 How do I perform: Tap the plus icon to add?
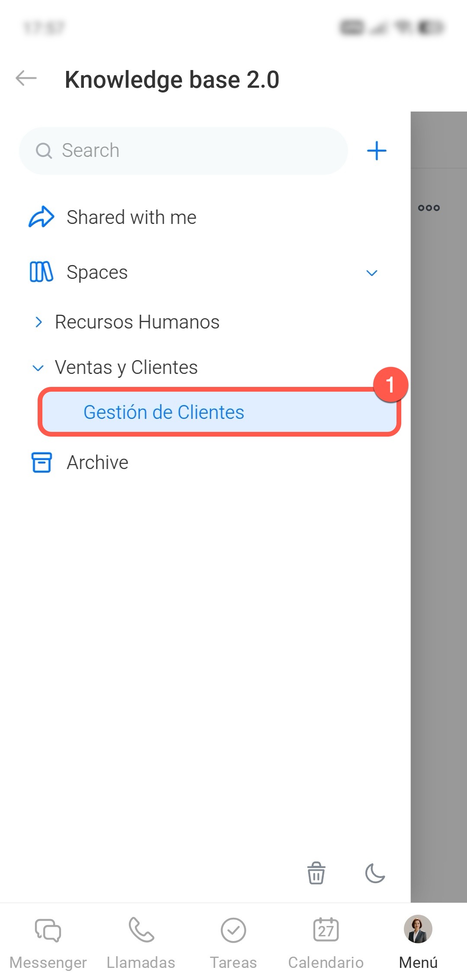tap(377, 150)
